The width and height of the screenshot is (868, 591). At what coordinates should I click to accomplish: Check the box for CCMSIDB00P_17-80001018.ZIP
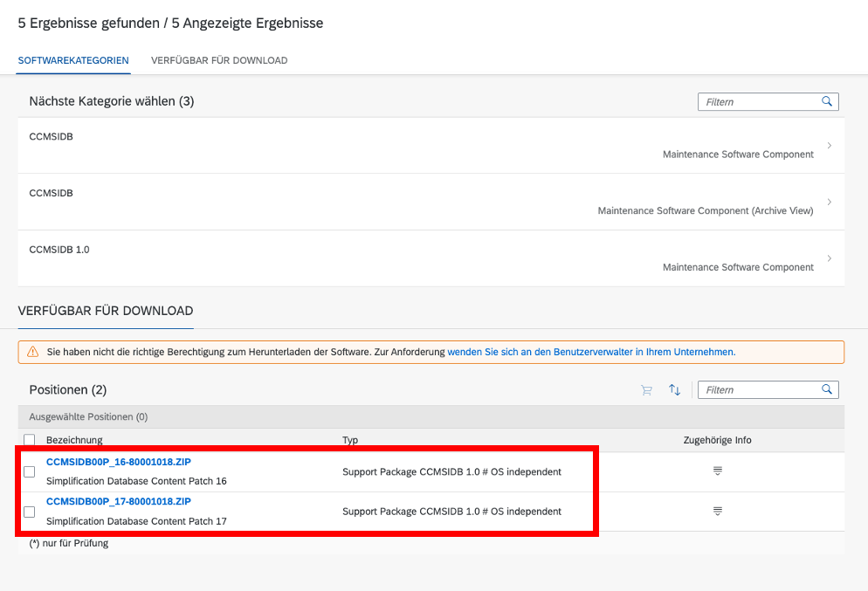click(30, 512)
